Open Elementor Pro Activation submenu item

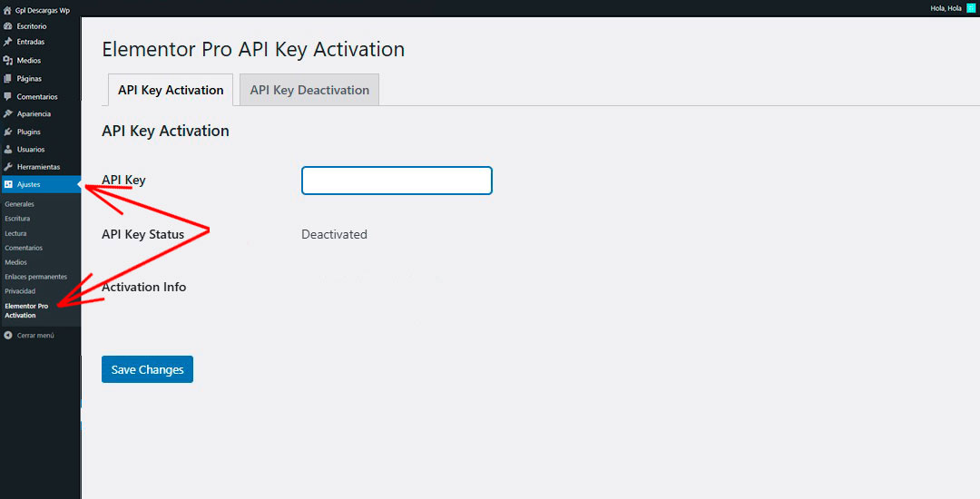(26, 310)
